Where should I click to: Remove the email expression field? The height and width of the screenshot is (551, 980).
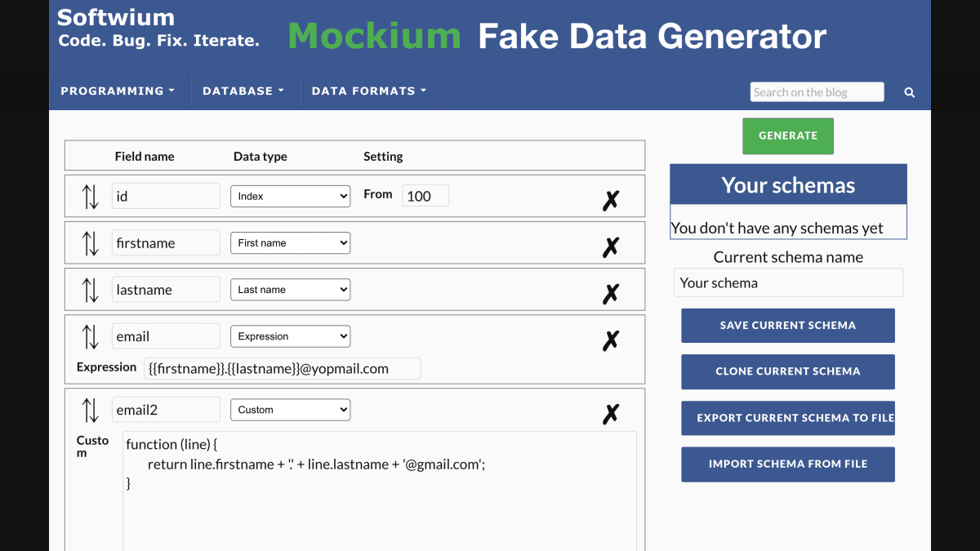(611, 340)
